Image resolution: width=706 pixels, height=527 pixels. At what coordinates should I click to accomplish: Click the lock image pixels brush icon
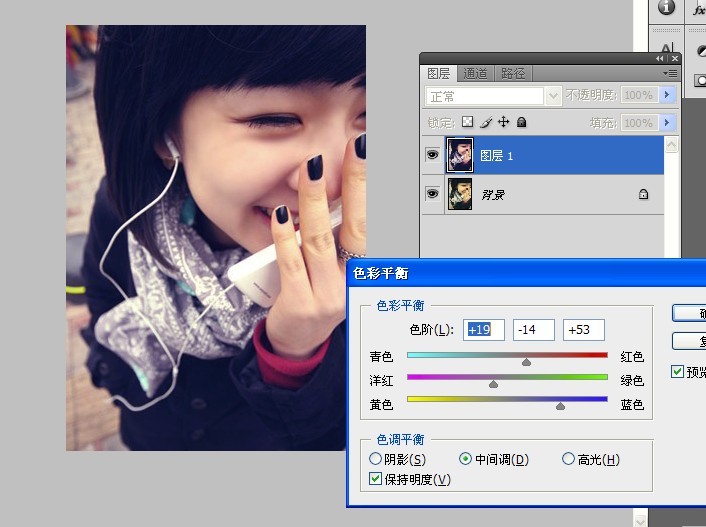[x=485, y=122]
